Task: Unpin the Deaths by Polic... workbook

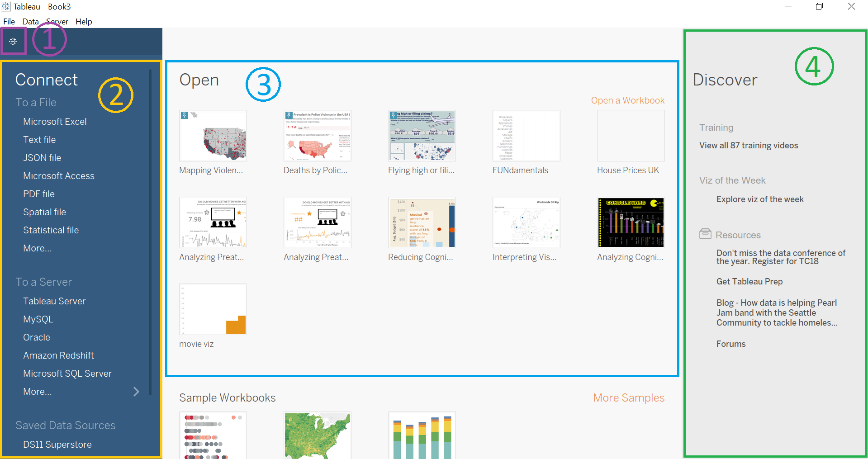Action: pyautogui.click(x=289, y=115)
